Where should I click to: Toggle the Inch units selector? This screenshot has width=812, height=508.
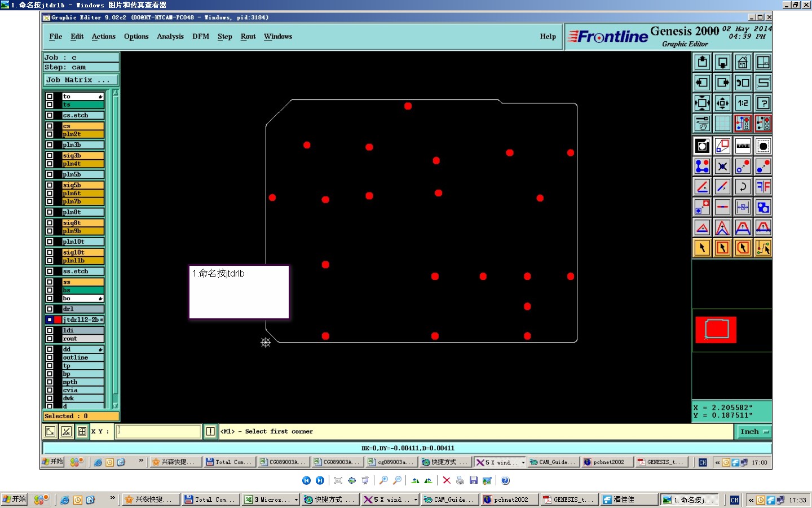[x=754, y=432]
